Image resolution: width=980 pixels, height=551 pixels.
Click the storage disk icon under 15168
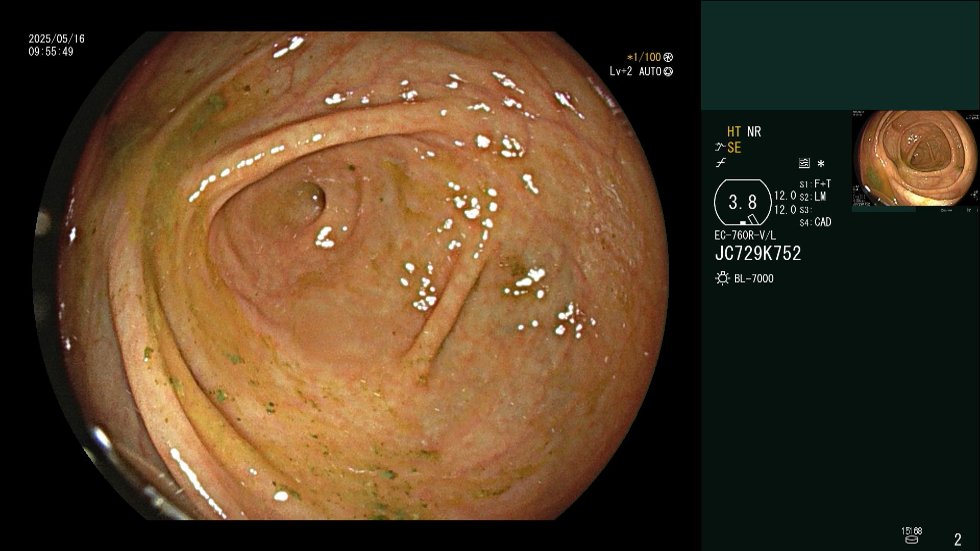[x=912, y=540]
